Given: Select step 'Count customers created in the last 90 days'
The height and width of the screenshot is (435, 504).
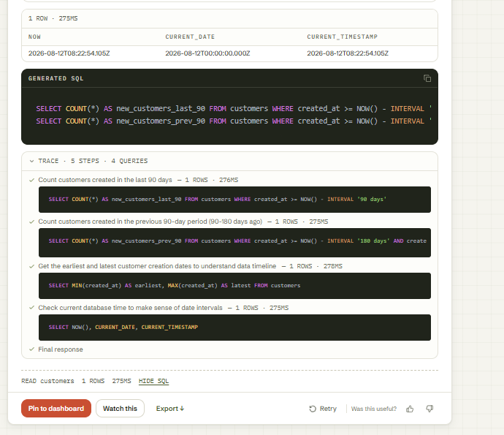Looking at the screenshot, I should pos(105,180).
